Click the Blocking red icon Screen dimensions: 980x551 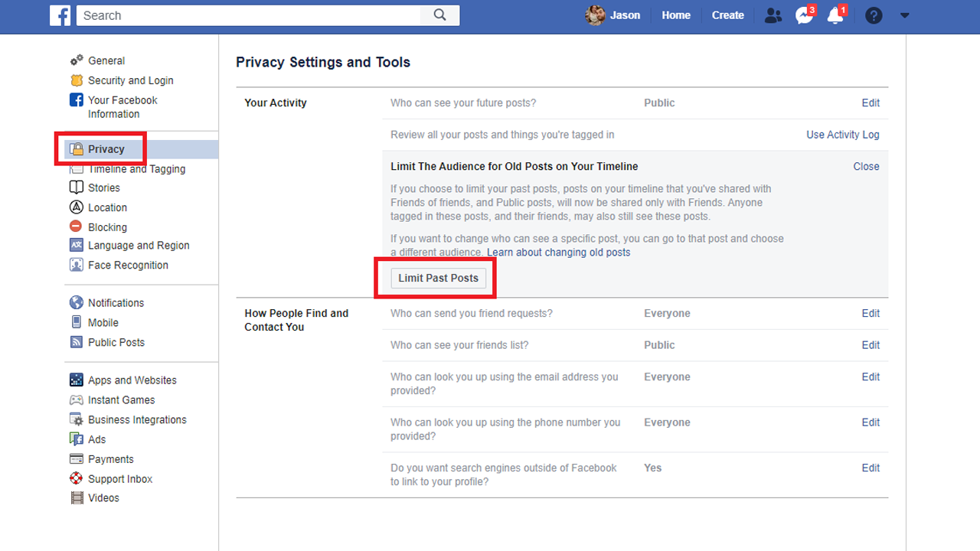click(x=77, y=227)
